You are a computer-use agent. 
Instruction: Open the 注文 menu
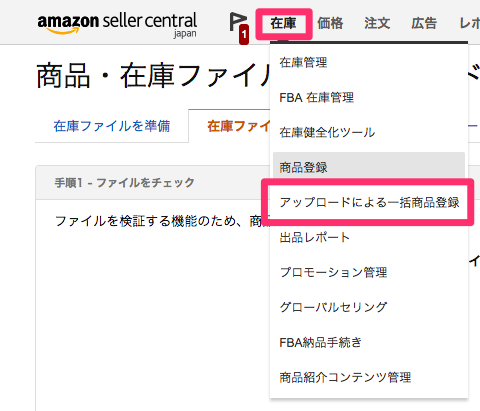click(x=377, y=24)
